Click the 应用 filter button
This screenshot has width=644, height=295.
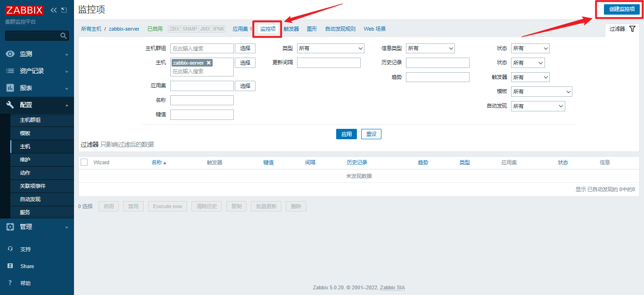tap(347, 134)
